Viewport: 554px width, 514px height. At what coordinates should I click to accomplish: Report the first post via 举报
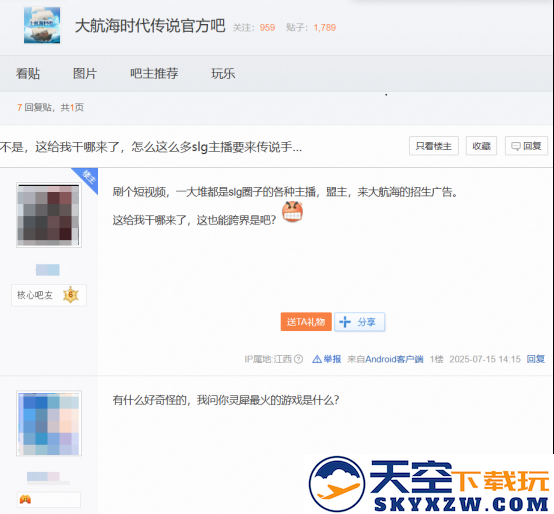coord(327,359)
